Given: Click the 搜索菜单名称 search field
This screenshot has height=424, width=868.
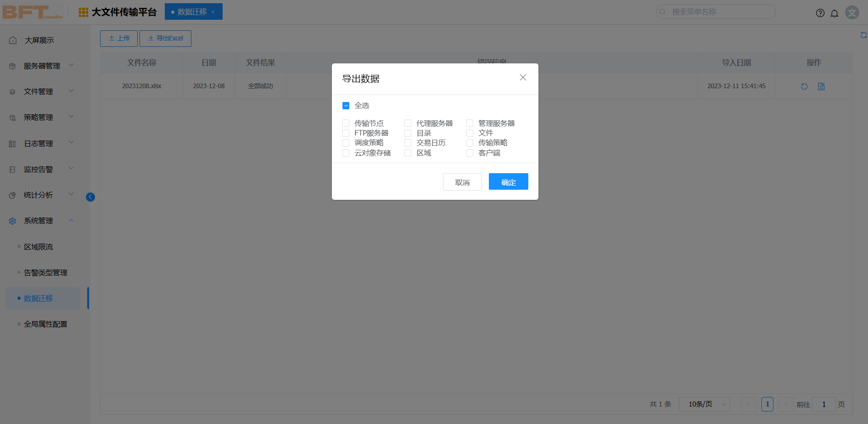Looking at the screenshot, I should (x=718, y=12).
